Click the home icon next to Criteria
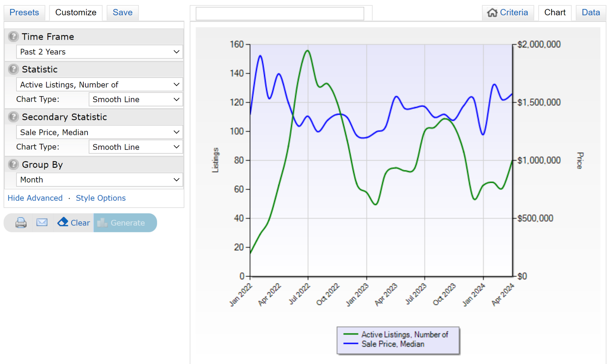Image resolution: width=616 pixels, height=364 pixels. coord(492,13)
